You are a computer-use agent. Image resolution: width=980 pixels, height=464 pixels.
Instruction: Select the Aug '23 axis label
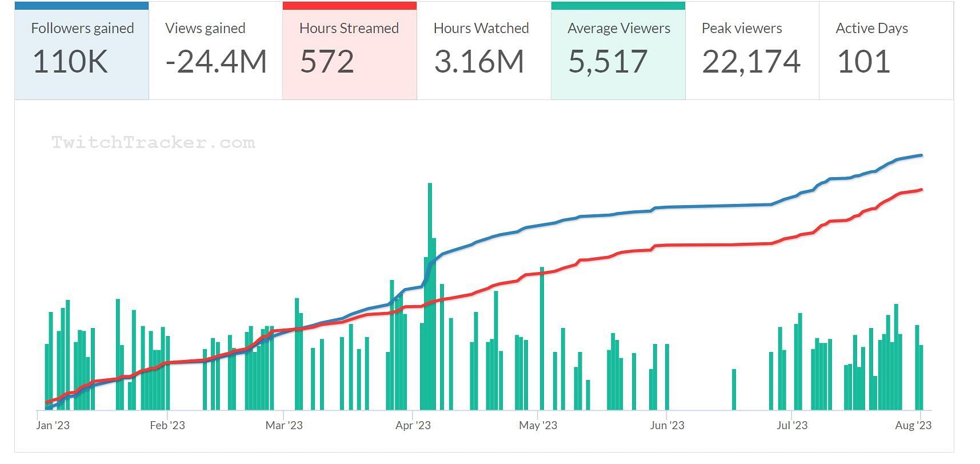tap(913, 425)
